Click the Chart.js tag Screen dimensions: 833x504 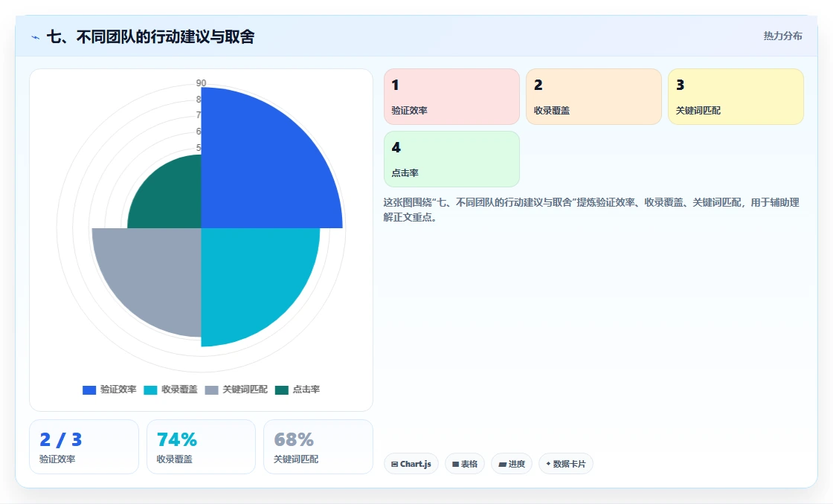point(411,464)
